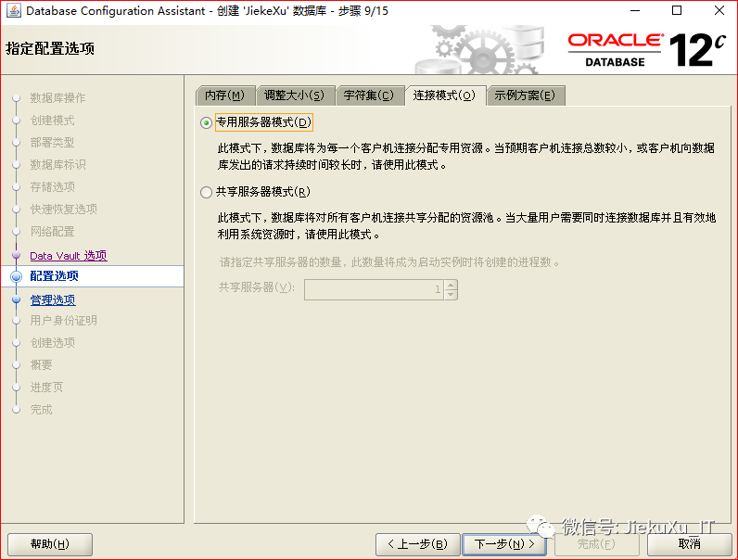Switch to the 内存(M) tab

[x=225, y=95]
